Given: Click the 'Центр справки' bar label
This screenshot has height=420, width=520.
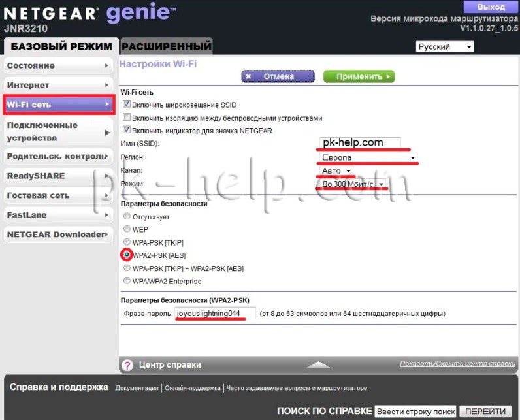Looking at the screenshot, I should click(170, 365).
